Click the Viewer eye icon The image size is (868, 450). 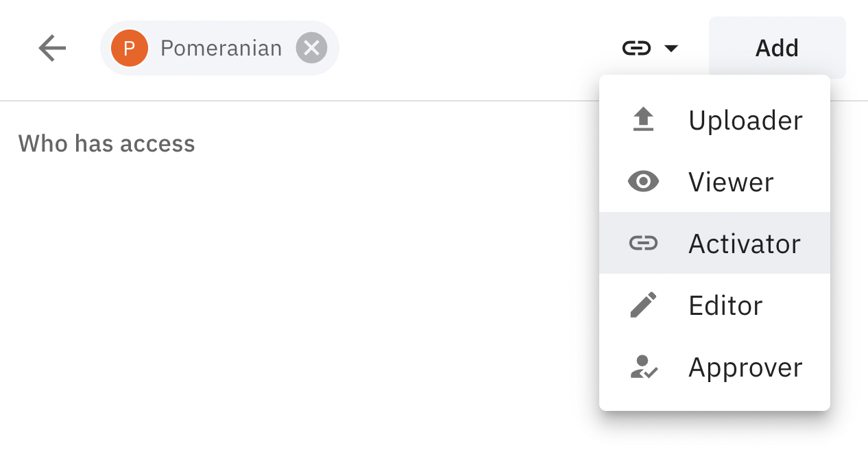coord(643,181)
